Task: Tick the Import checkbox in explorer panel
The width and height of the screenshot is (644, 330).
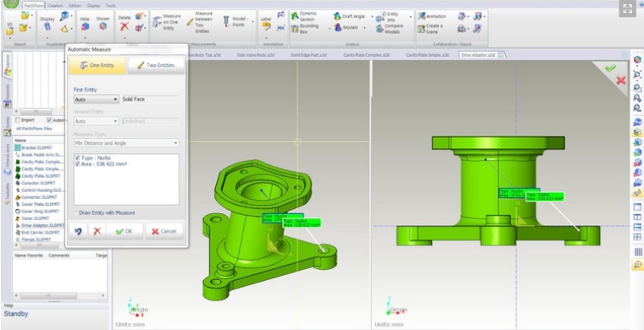Action: 18,120
